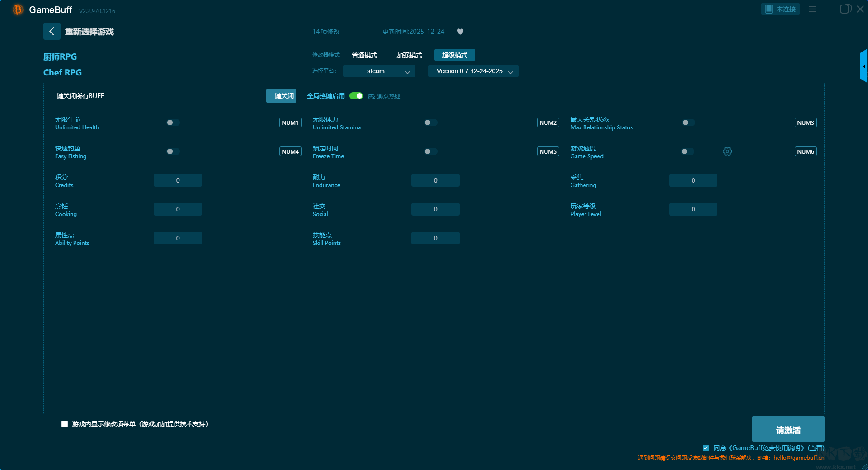Click the back arrow to reselect game
Screen dimensions: 868x470
[52, 31]
